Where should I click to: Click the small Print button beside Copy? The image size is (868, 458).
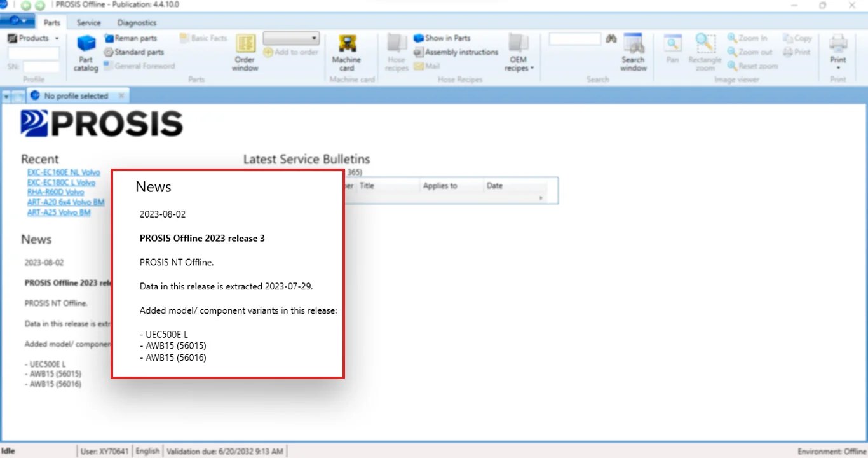tap(797, 52)
